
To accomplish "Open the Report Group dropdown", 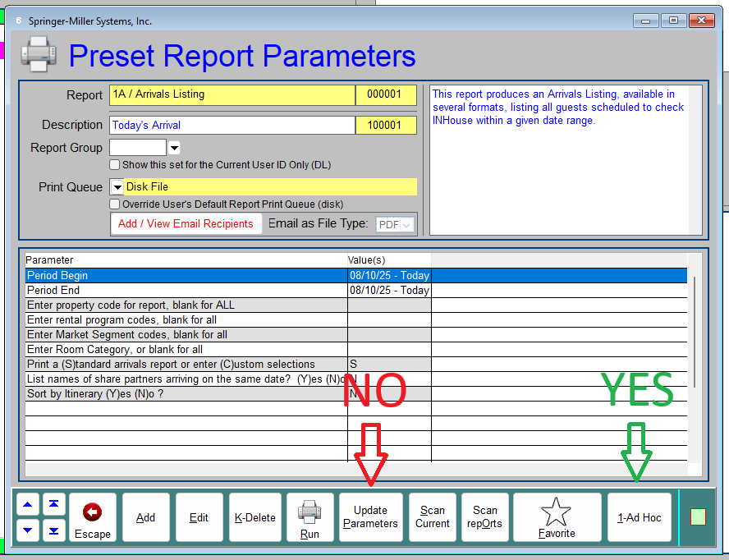I will (174, 148).
